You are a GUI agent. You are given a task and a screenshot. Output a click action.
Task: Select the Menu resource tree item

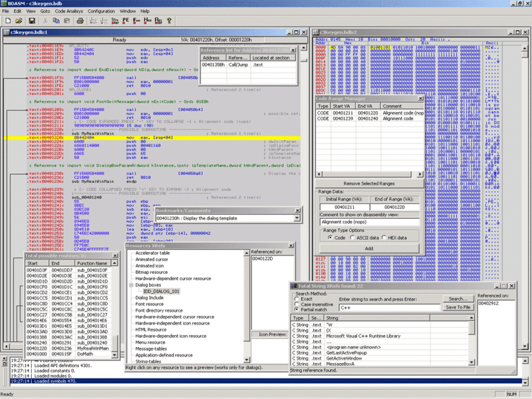tap(150, 342)
